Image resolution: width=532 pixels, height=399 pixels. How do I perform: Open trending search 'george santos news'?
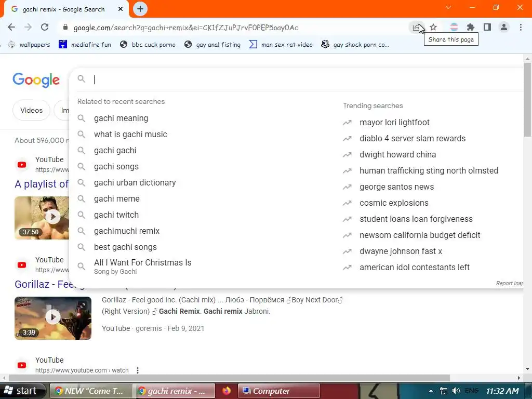click(x=396, y=187)
